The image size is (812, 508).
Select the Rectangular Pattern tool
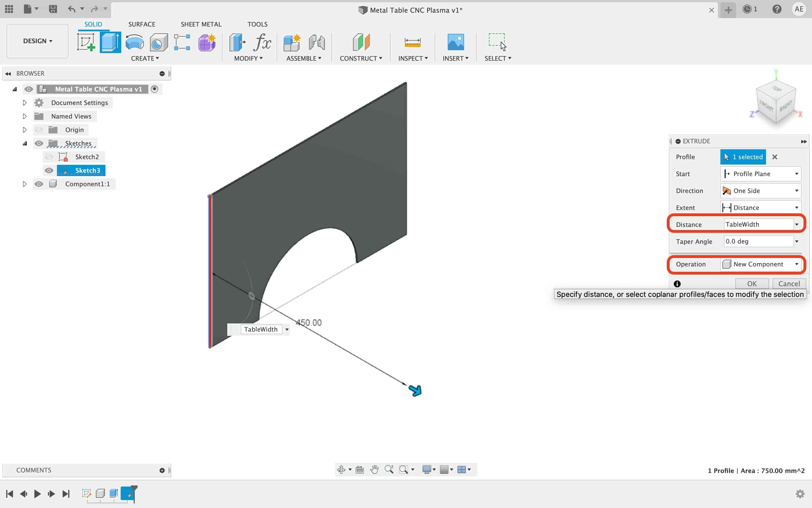pyautogui.click(x=182, y=42)
